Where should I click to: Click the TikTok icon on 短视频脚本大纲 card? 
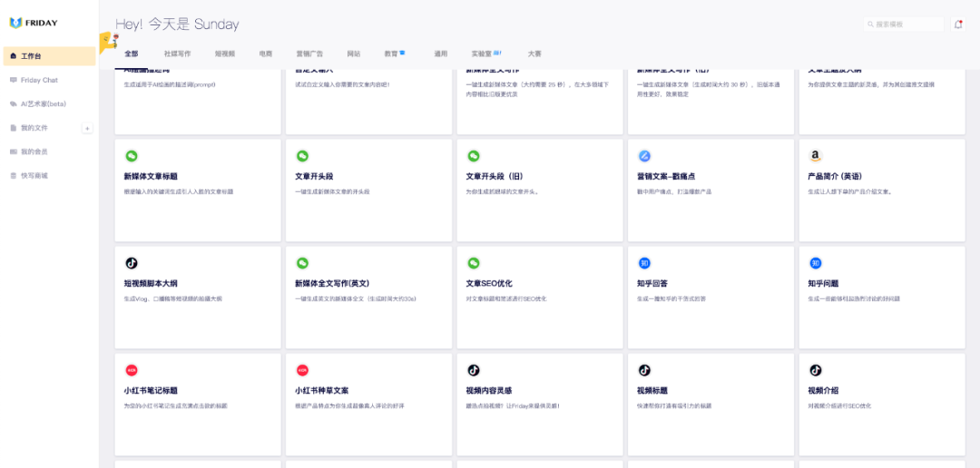tap(132, 263)
